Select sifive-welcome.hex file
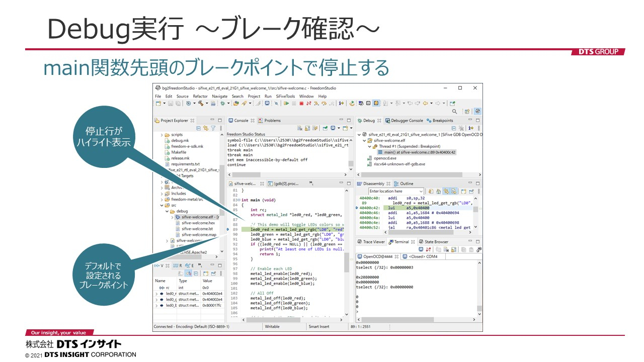 point(195,223)
